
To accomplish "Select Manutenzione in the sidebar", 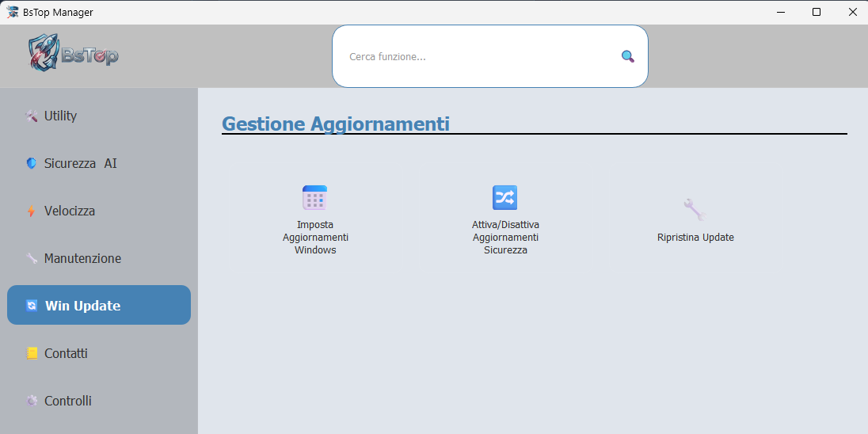I will [x=99, y=258].
